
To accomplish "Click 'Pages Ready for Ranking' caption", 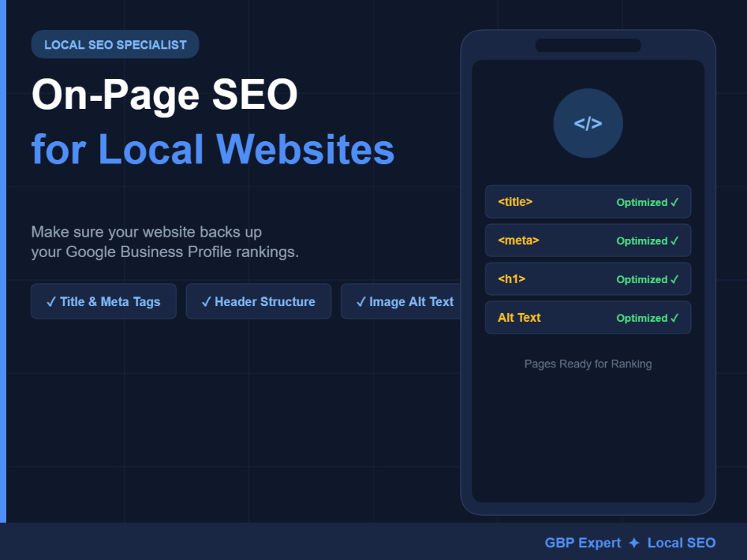I will [x=588, y=364].
